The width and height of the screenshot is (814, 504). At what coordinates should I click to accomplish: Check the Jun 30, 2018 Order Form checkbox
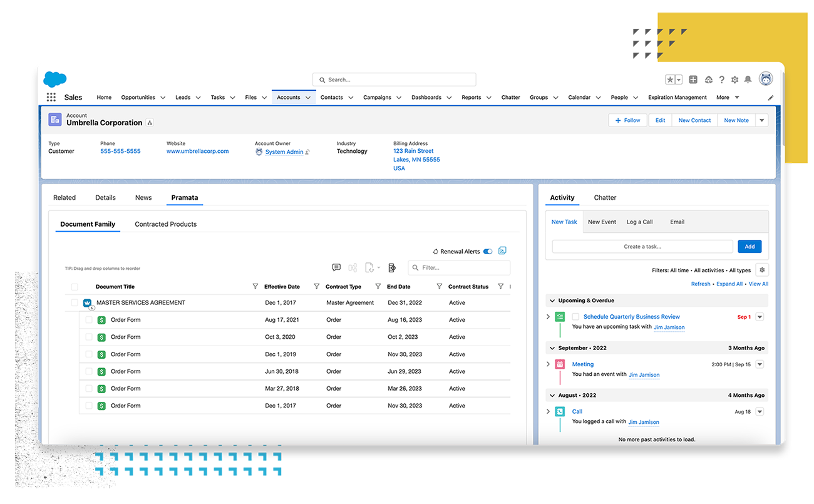(89, 371)
